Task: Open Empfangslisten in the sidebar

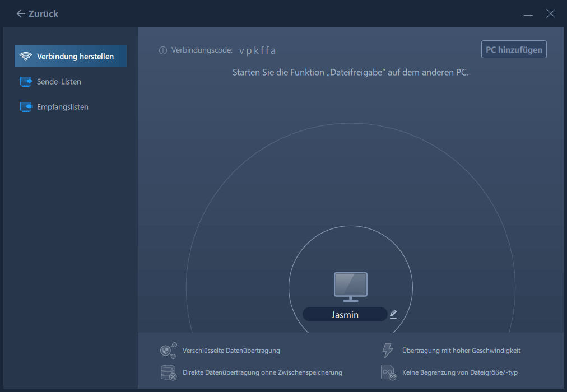Action: pyautogui.click(x=62, y=107)
